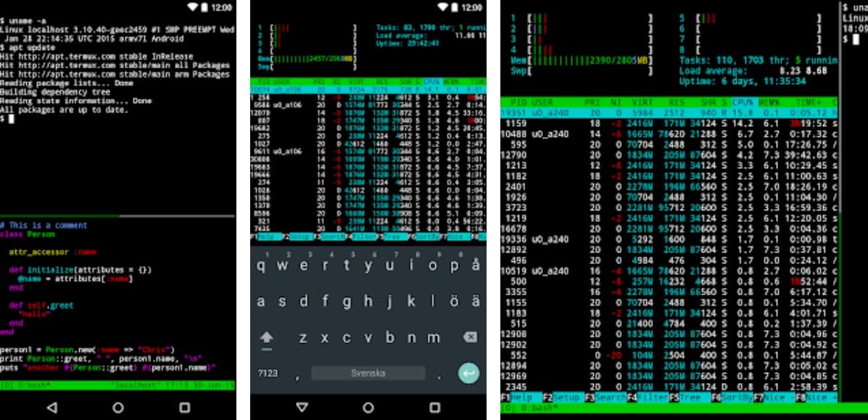
Task: Click the 'class Person' line in the editor
Action: point(28,234)
